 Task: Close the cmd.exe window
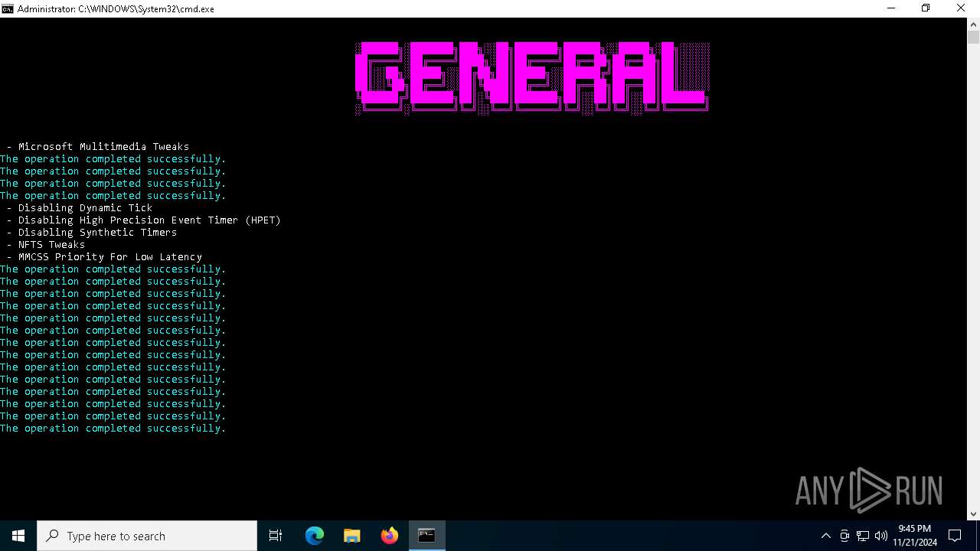click(x=962, y=8)
